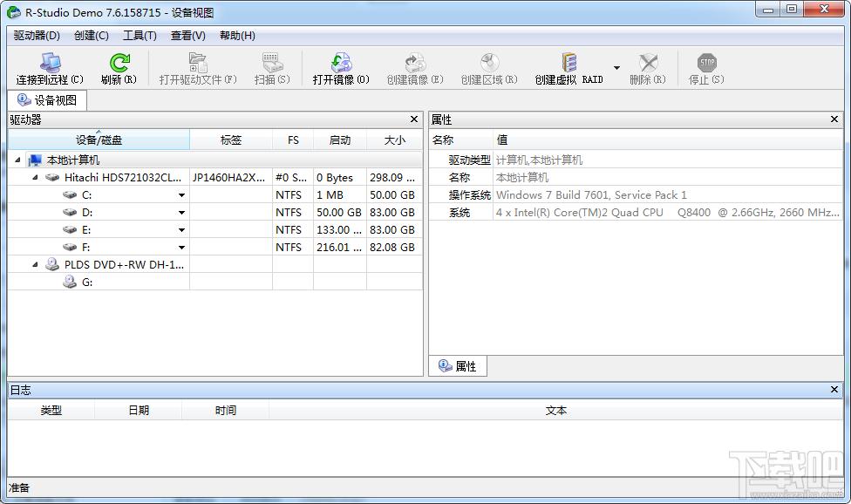Click the JP1460HA2X... label cell
Viewport: 851px width, 504px height.
(x=229, y=177)
